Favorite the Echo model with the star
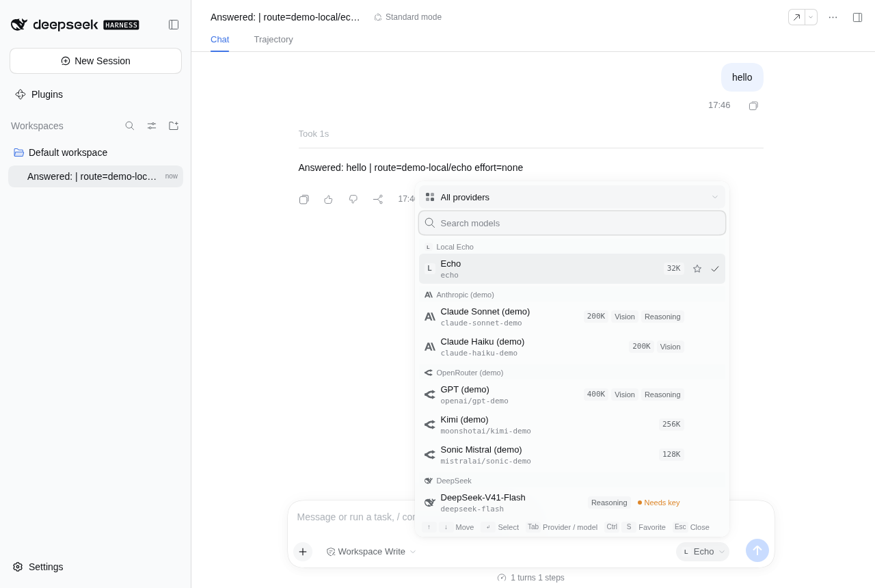The width and height of the screenshot is (875, 588). point(697,269)
